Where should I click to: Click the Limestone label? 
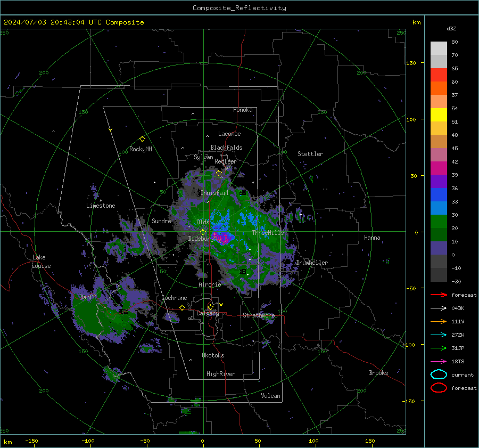pyautogui.click(x=101, y=206)
